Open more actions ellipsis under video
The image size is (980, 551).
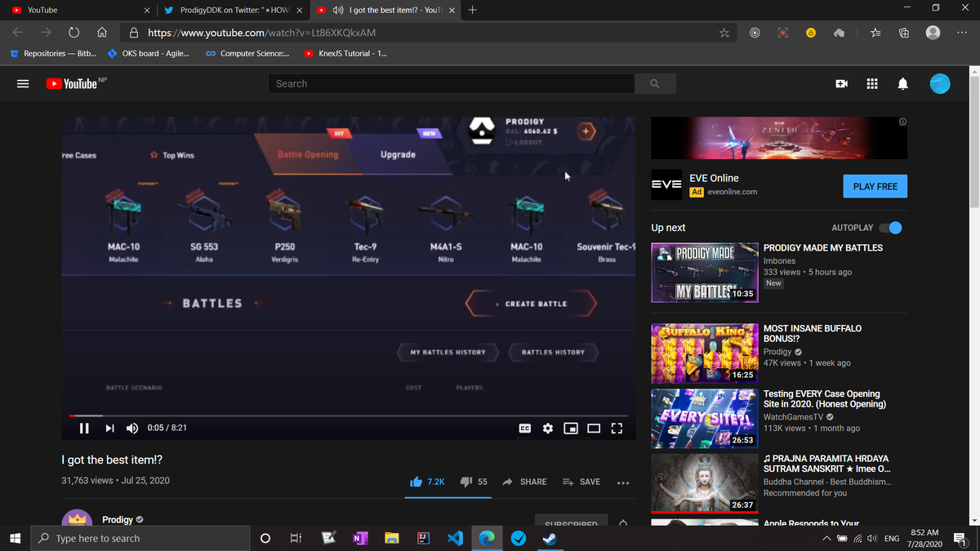pyautogui.click(x=623, y=482)
